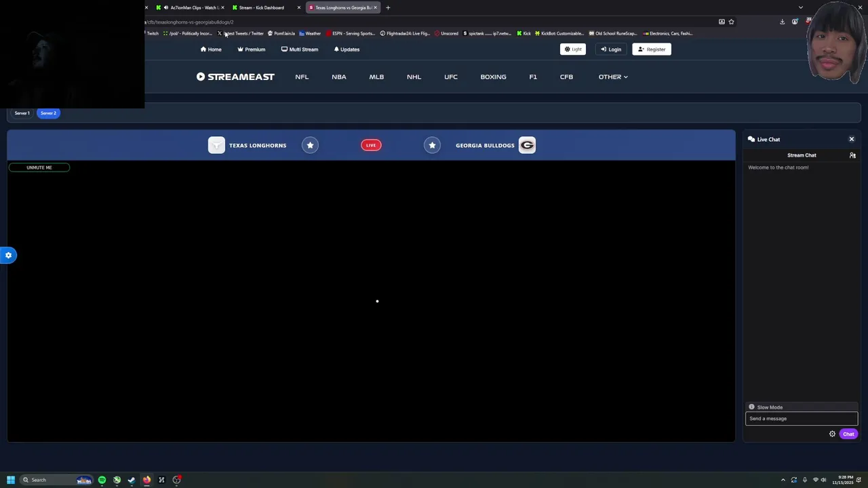Click the red LIVE badge

pos(371,145)
